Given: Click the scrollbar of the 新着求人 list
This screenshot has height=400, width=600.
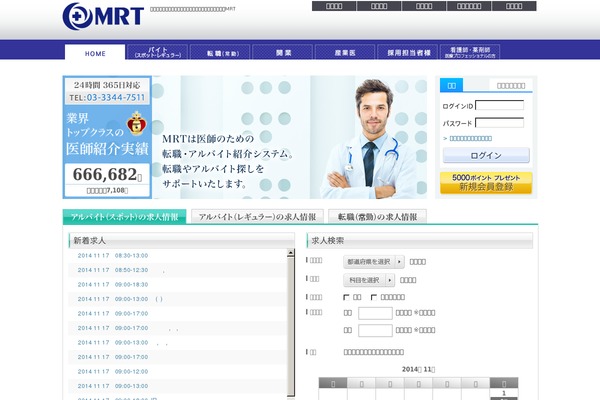Looking at the screenshot, I should pyautogui.click(x=290, y=320).
